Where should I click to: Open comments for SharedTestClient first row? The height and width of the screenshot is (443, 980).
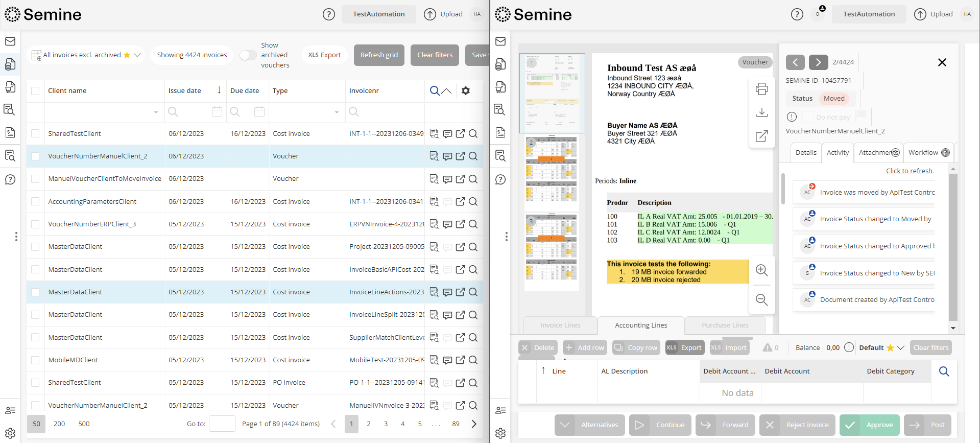tap(447, 134)
